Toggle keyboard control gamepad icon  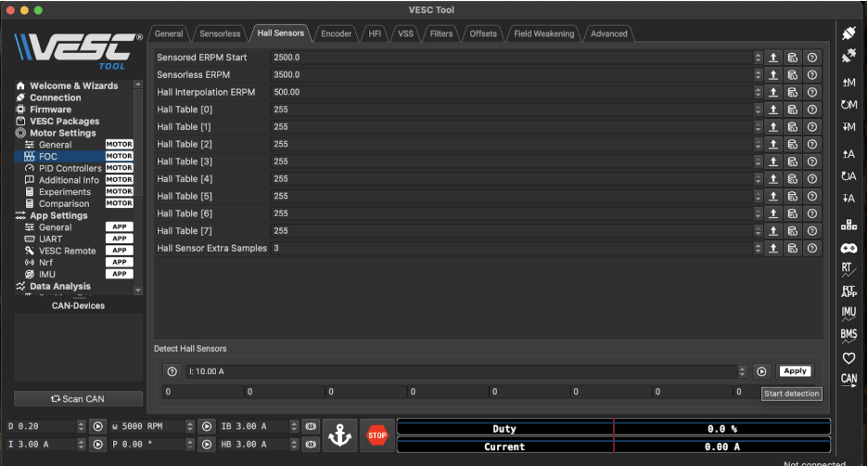[849, 248]
